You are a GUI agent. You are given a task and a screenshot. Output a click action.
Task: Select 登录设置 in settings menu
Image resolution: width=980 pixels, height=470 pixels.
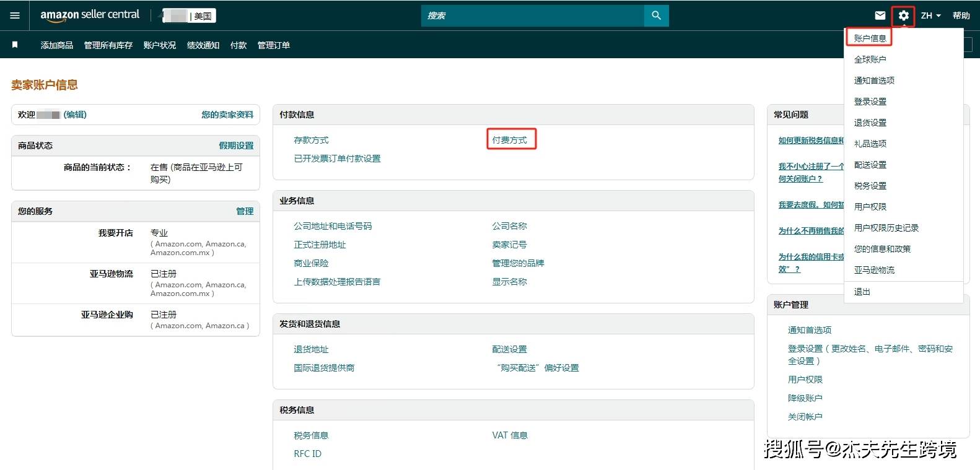pyautogui.click(x=870, y=102)
